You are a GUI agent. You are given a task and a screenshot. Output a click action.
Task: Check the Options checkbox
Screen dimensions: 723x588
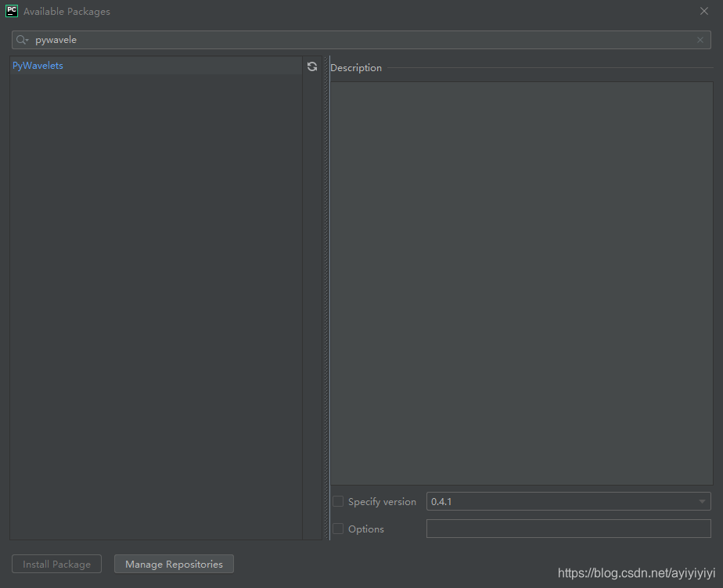tap(337, 529)
